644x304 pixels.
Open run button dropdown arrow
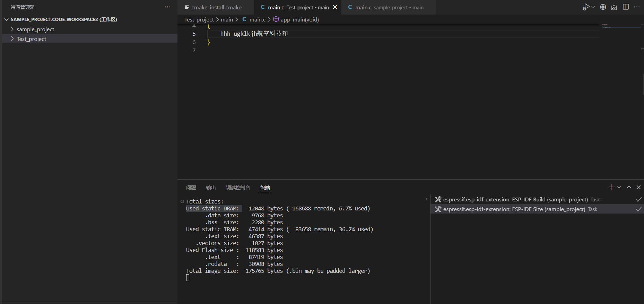(593, 7)
